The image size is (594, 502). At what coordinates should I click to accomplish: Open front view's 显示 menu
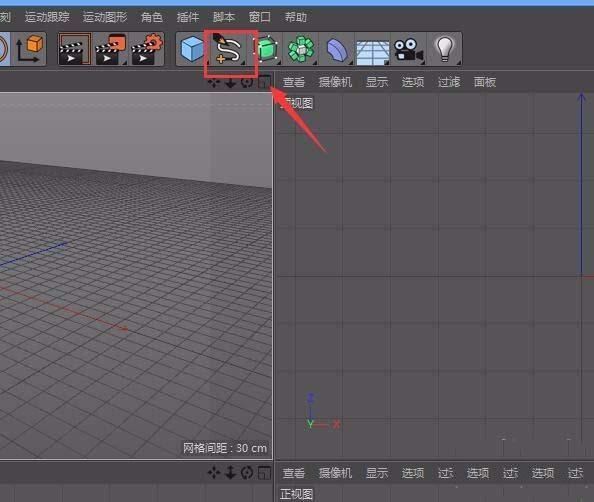[377, 473]
